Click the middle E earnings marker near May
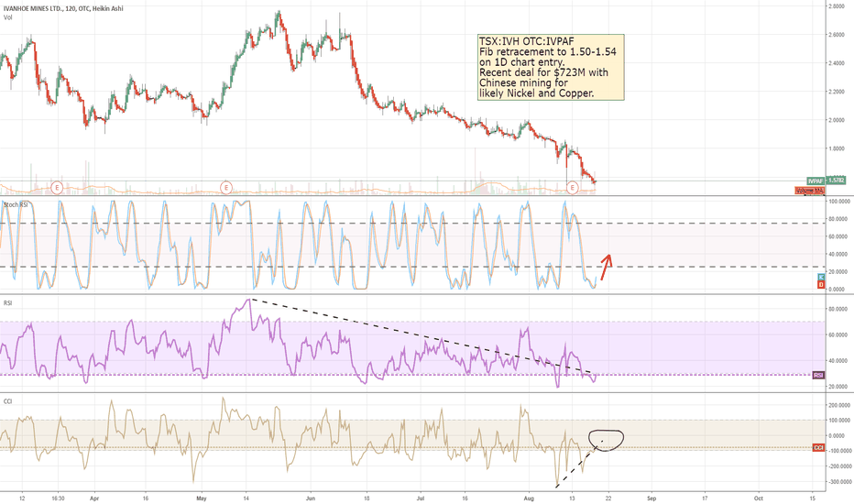The width and height of the screenshot is (854, 504). coord(226,188)
